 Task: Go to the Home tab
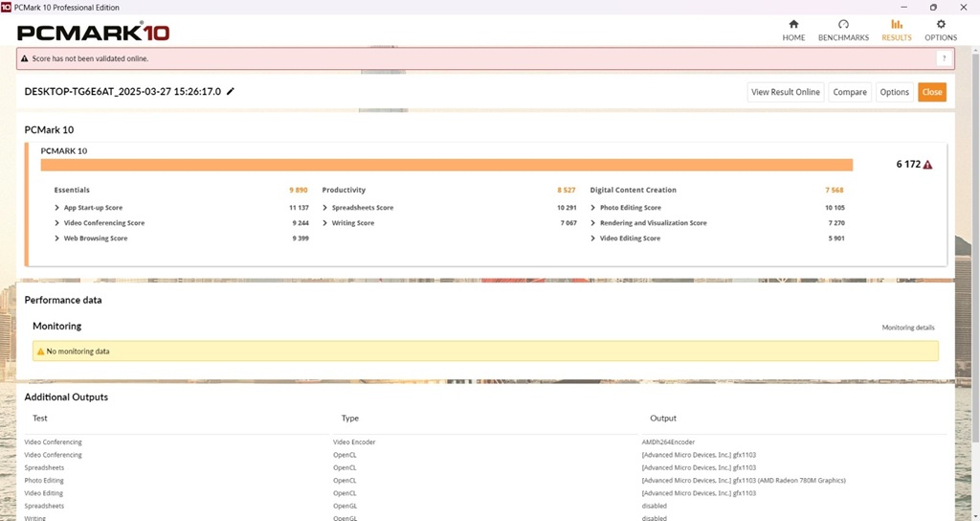(x=793, y=30)
